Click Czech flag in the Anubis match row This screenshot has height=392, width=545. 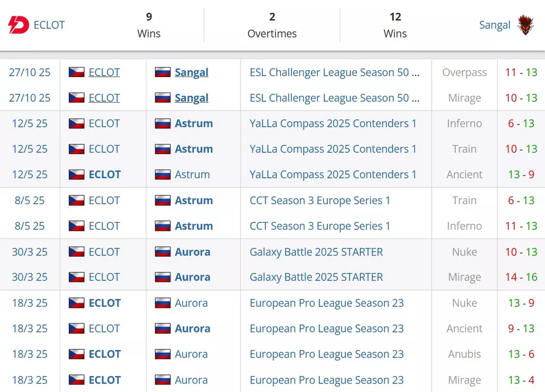(x=77, y=354)
